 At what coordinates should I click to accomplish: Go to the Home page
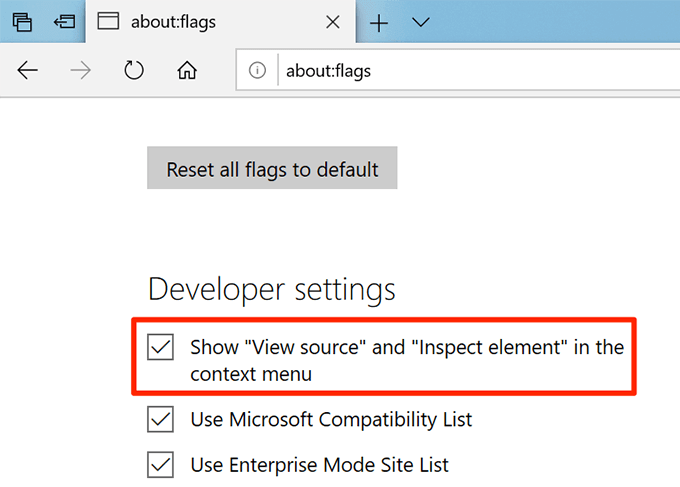coord(186,71)
